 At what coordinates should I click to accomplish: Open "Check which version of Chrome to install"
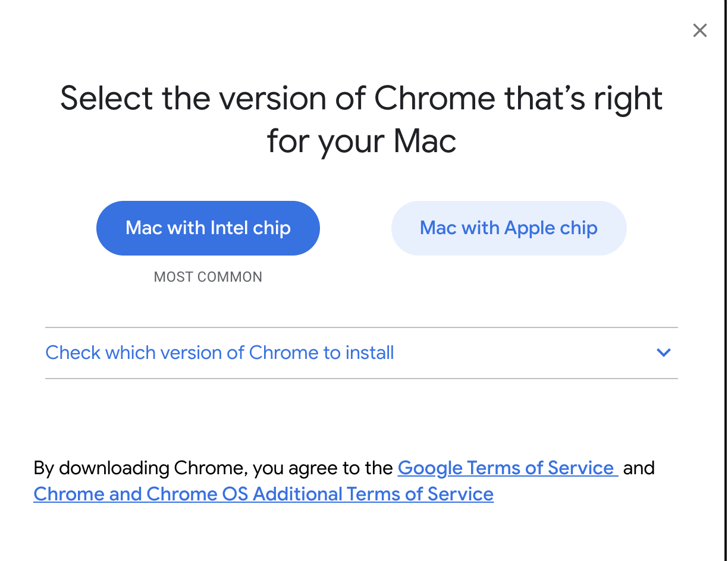219,352
